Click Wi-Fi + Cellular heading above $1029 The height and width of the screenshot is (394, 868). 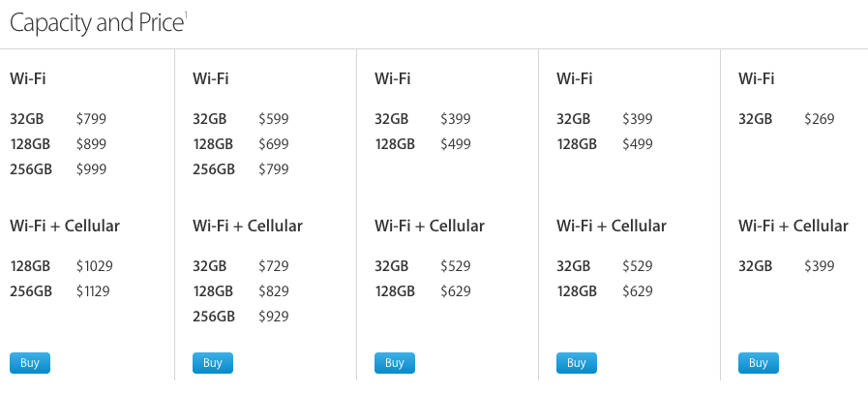(x=65, y=226)
